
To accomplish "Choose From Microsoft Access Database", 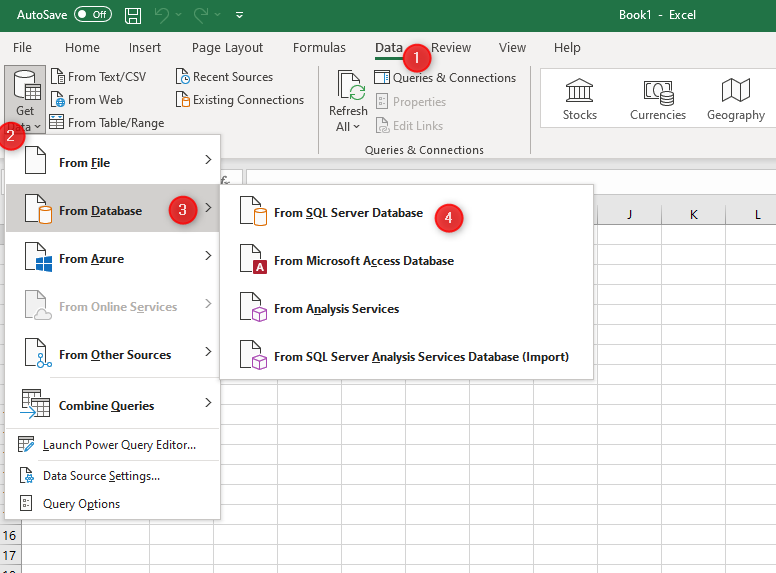I will [363, 261].
